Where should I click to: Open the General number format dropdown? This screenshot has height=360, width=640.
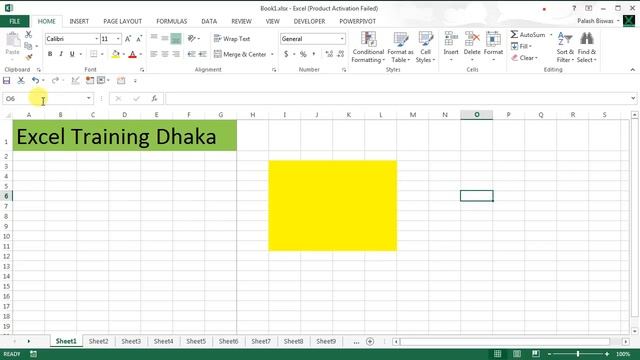pyautogui.click(x=342, y=39)
